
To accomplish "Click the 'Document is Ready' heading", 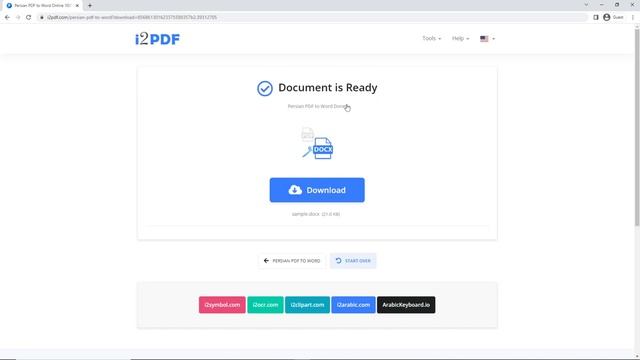I will click(x=328, y=88).
